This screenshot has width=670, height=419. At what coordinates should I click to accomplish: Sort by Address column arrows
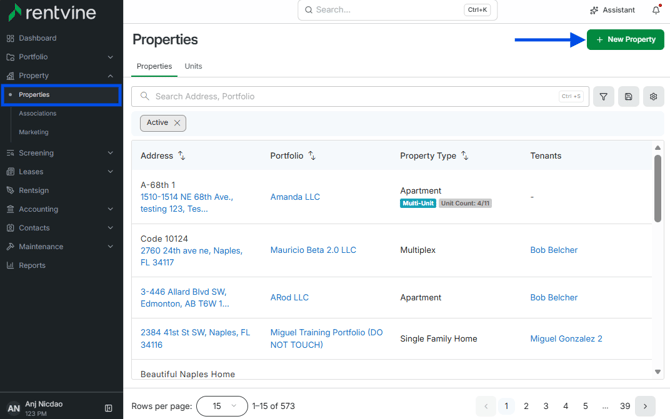(x=182, y=155)
